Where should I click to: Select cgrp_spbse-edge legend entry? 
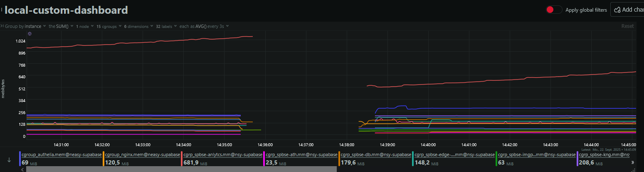click(454, 159)
